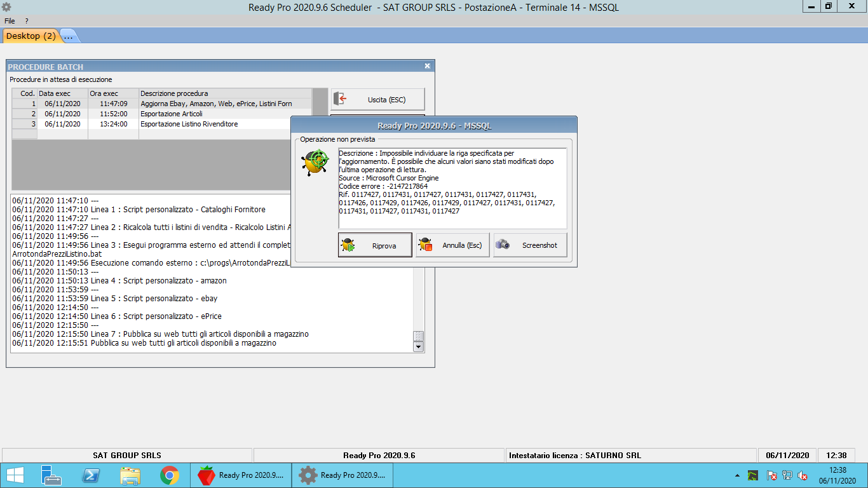Click the Riprova retry button

375,245
